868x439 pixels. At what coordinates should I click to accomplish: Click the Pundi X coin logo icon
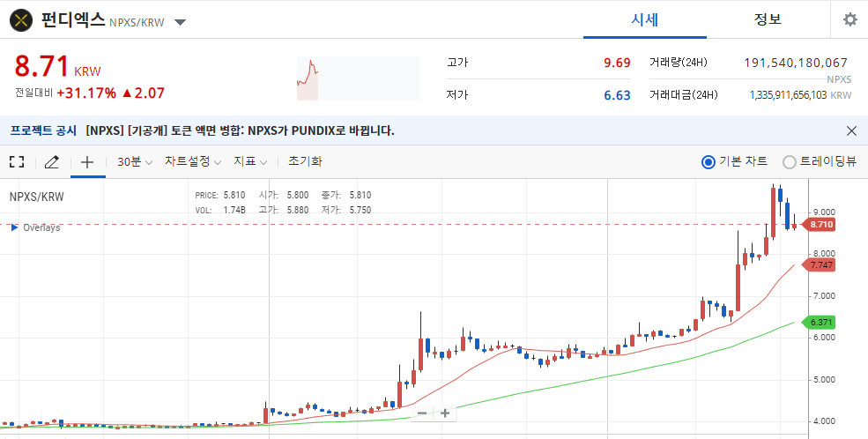click(21, 20)
